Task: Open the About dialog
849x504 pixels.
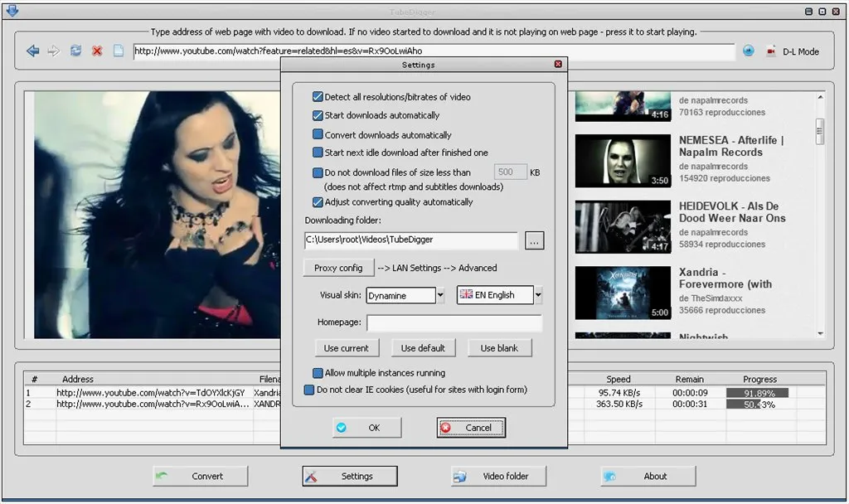Action: [x=648, y=477]
